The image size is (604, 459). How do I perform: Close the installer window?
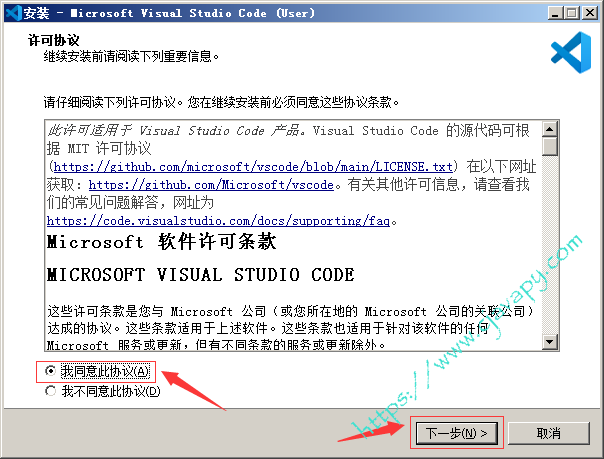(590, 13)
